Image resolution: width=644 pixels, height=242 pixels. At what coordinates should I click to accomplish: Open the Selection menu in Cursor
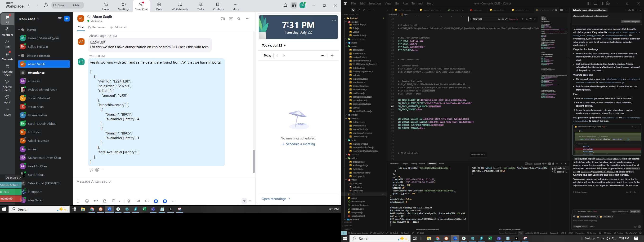pos(375,4)
